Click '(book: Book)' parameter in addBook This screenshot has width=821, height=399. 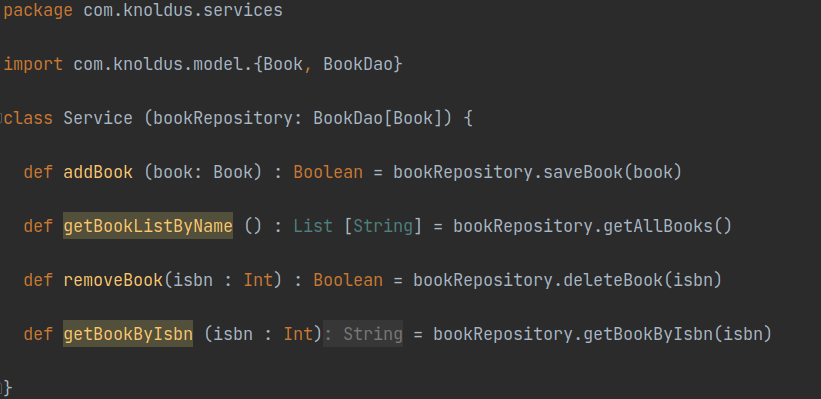(203, 172)
